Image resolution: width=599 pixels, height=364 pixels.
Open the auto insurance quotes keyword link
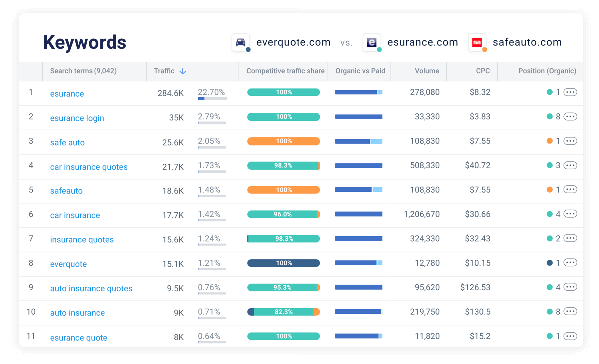pos(91,288)
